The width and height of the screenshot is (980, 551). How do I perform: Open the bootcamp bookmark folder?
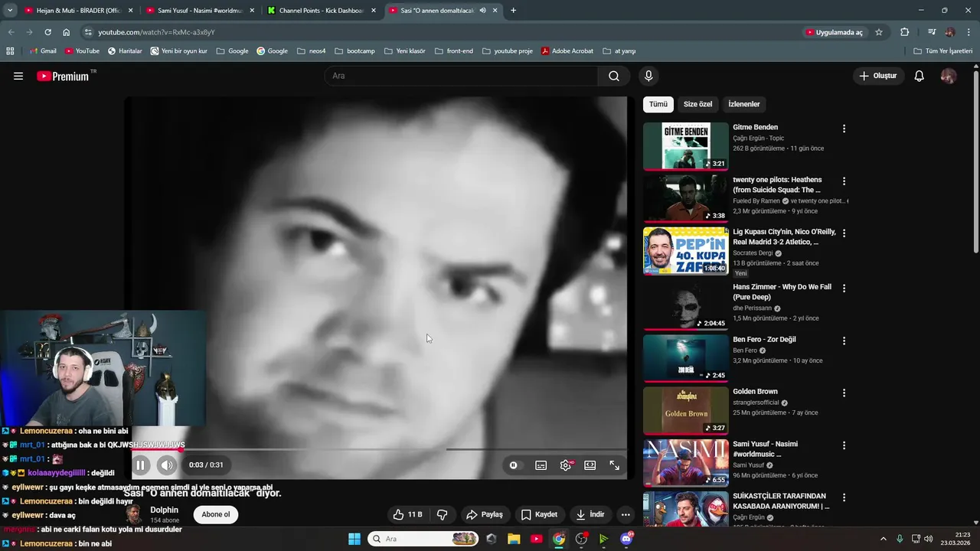click(x=354, y=51)
